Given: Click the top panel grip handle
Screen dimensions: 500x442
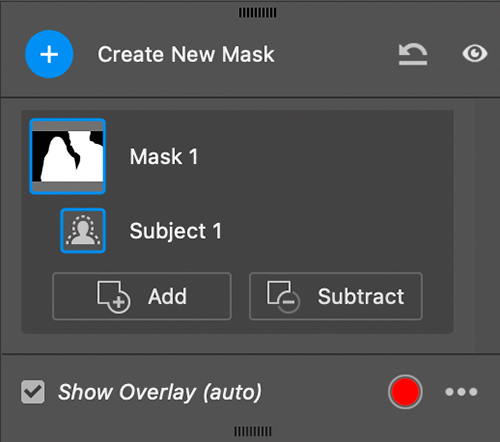Looking at the screenshot, I should pyautogui.click(x=257, y=13).
